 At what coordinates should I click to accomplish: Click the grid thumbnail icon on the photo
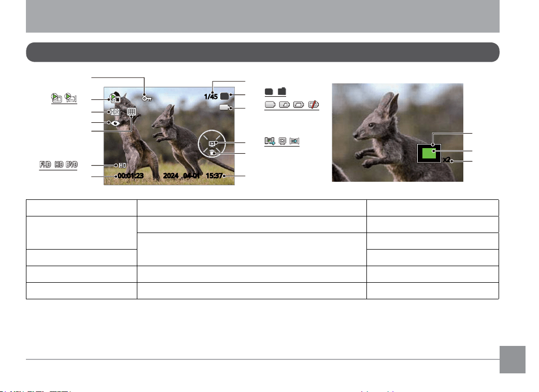click(132, 112)
